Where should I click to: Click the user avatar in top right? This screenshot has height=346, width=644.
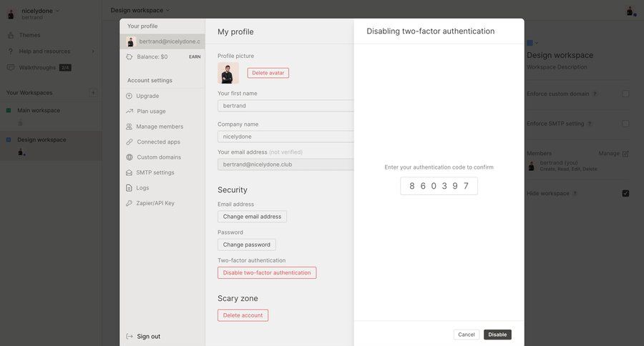pyautogui.click(x=630, y=11)
